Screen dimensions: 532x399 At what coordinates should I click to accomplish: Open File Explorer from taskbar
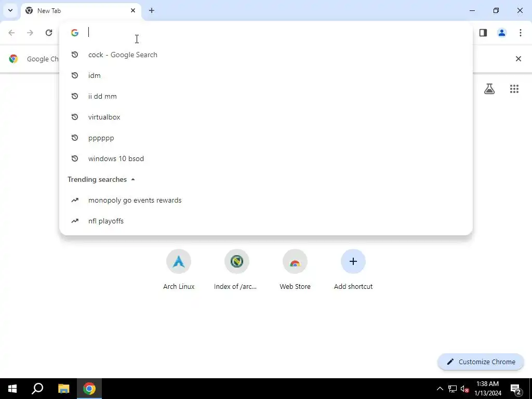[x=63, y=389]
